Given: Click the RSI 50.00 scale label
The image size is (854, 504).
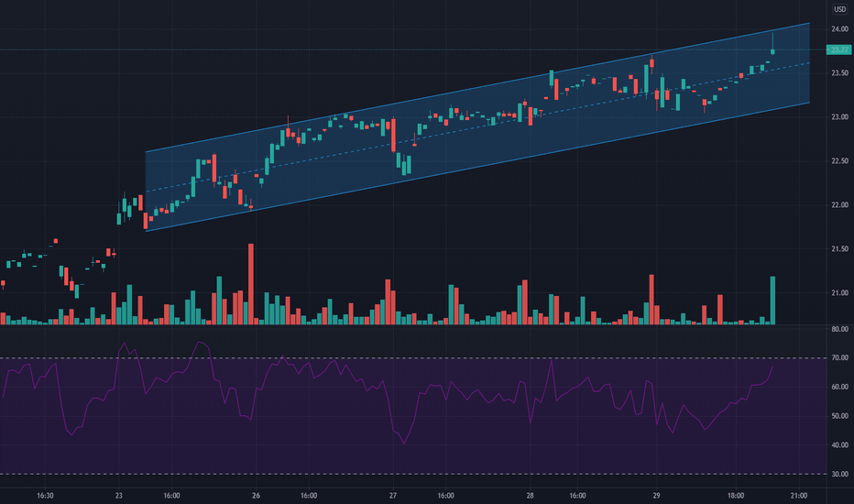Looking at the screenshot, I should pos(838,416).
